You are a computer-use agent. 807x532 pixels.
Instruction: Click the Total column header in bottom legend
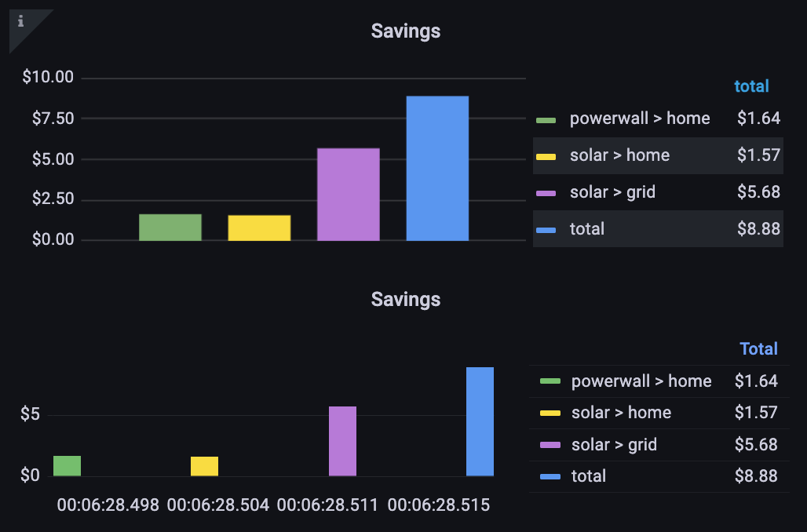[x=758, y=348]
